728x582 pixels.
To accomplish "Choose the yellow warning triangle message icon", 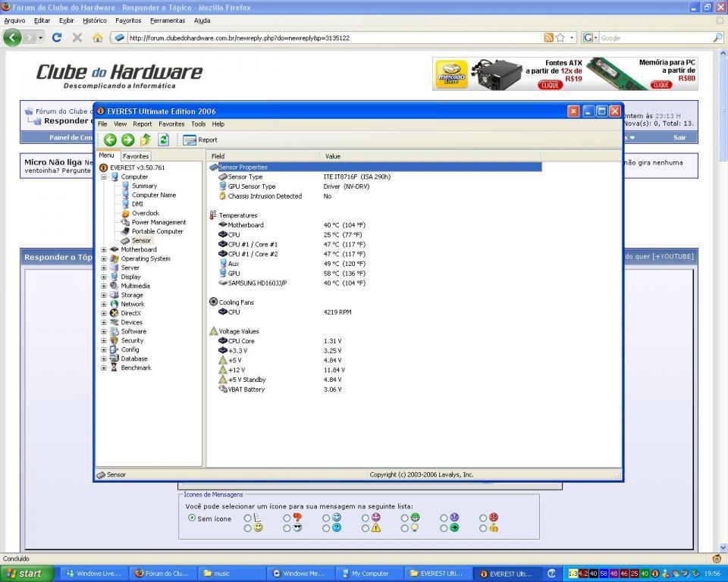I will [366, 528].
